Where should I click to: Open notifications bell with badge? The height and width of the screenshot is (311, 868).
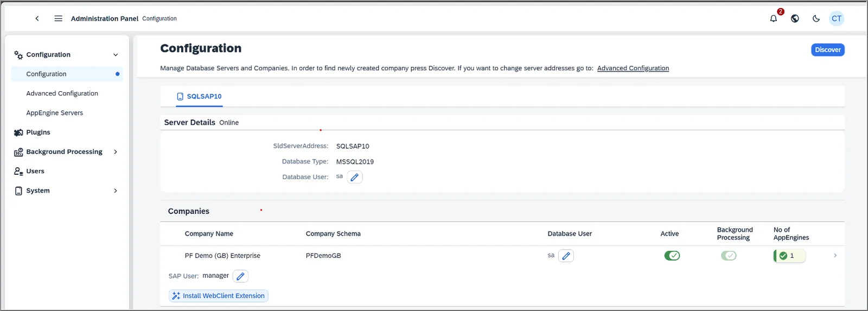pyautogui.click(x=774, y=18)
